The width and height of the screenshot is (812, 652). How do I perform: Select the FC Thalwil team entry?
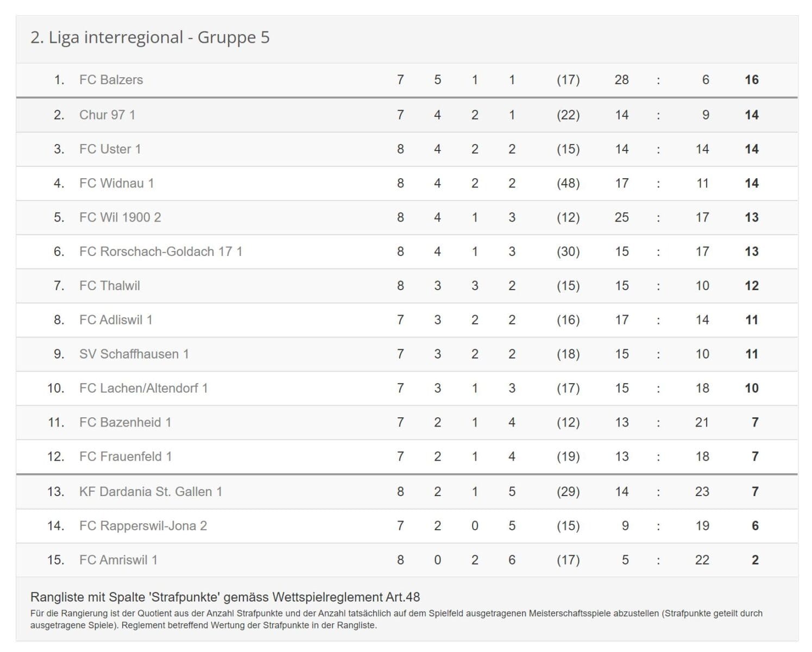[109, 286]
